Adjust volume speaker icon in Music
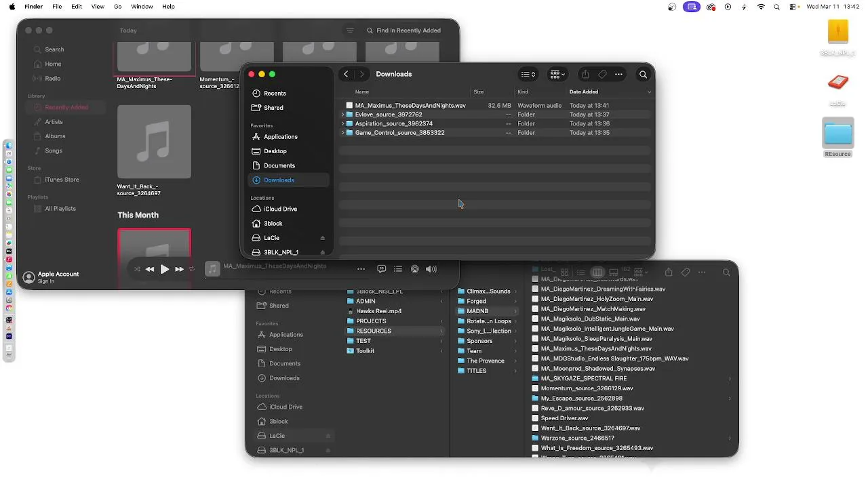This screenshot has height=488, width=868. point(431,269)
